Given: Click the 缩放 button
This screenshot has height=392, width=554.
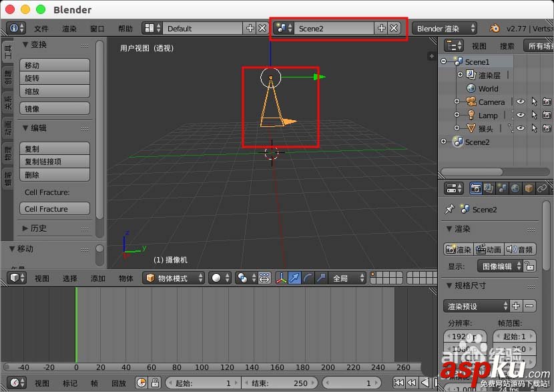Looking at the screenshot, I should (x=55, y=91).
